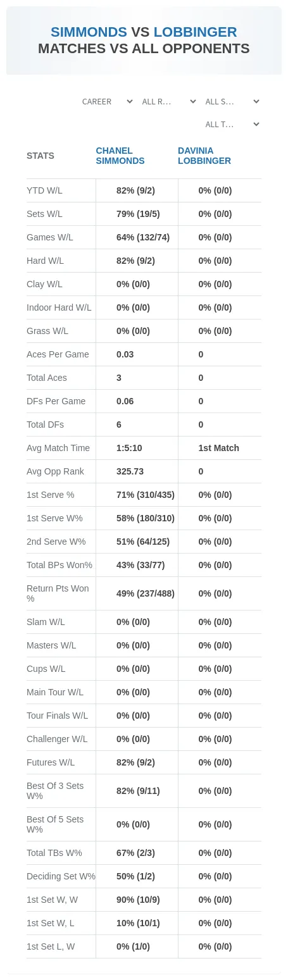This screenshot has height=980, width=288.
Task: Open the ALL S... filter dropdown
Action: [x=232, y=102]
